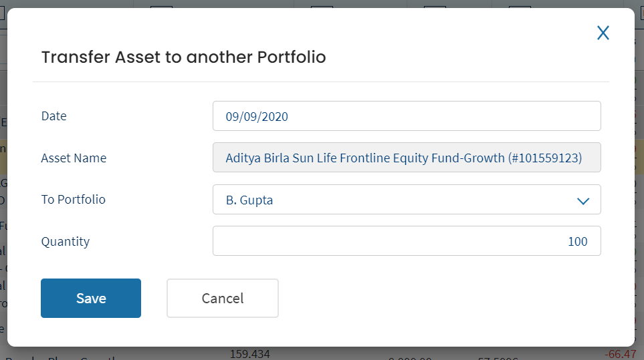Click the red -66.47 value in background
The width and height of the screenshot is (644, 360).
(x=619, y=353)
